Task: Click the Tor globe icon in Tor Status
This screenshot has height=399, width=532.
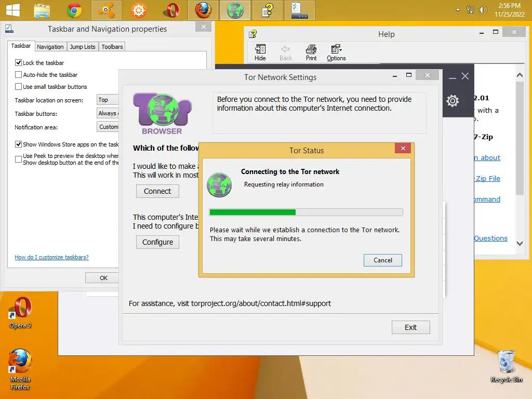Action: (x=219, y=185)
